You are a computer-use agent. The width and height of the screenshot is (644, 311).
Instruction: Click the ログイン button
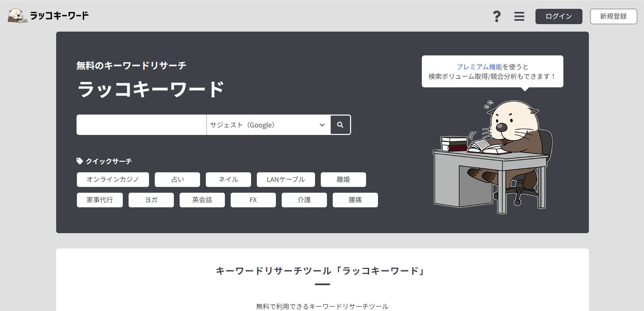click(559, 16)
